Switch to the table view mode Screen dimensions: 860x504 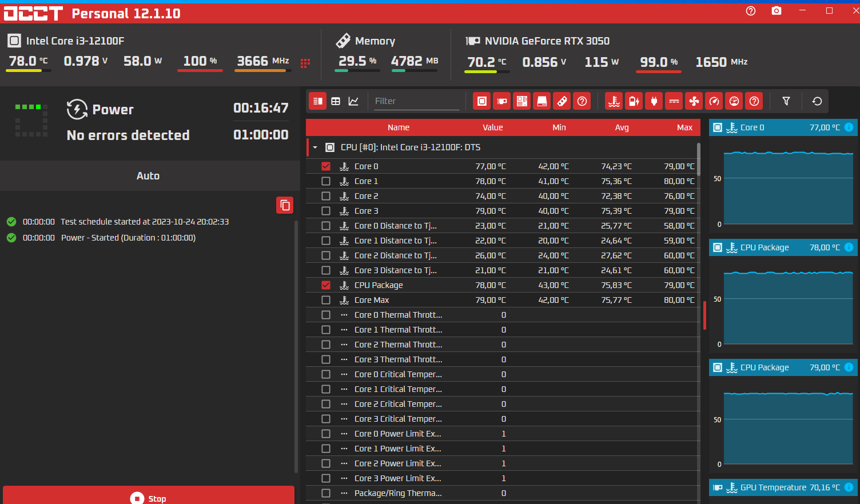[x=336, y=101]
